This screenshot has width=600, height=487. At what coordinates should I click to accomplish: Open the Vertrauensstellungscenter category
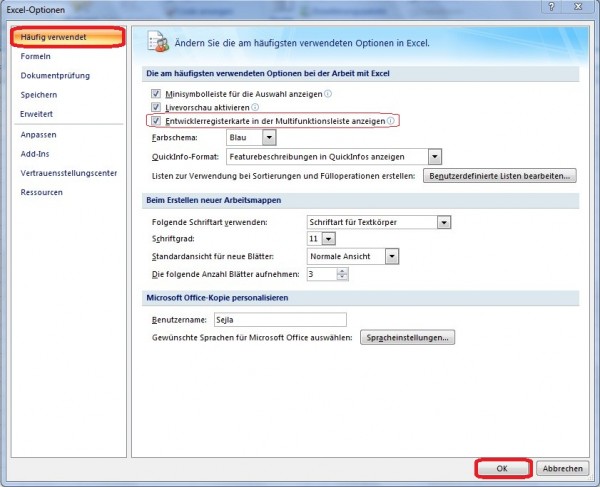pos(69,173)
